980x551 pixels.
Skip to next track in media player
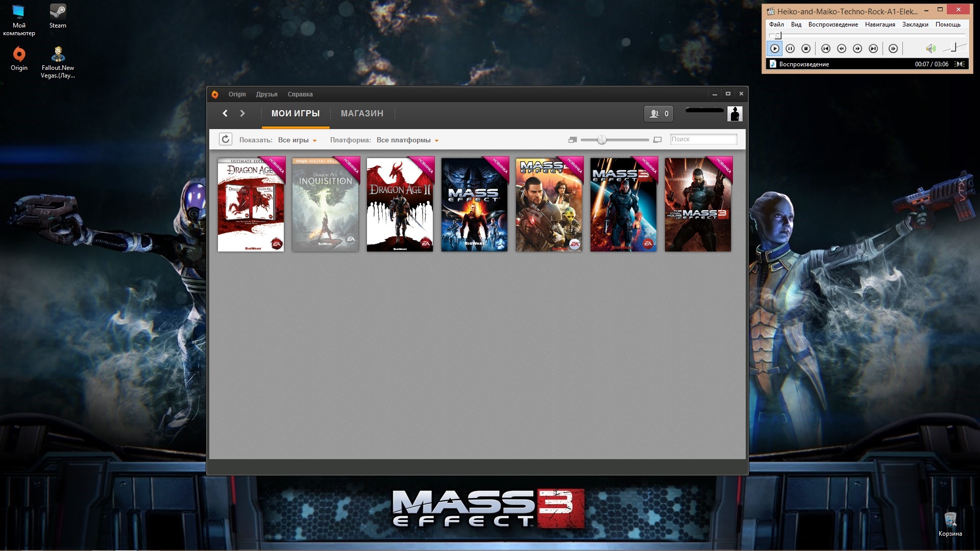[873, 48]
